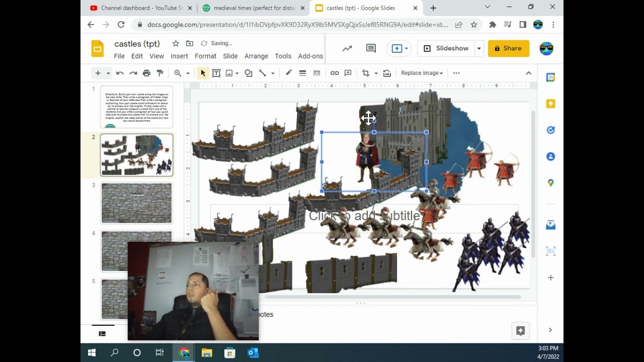Open the File menu
This screenshot has height=362, width=644.
click(119, 56)
